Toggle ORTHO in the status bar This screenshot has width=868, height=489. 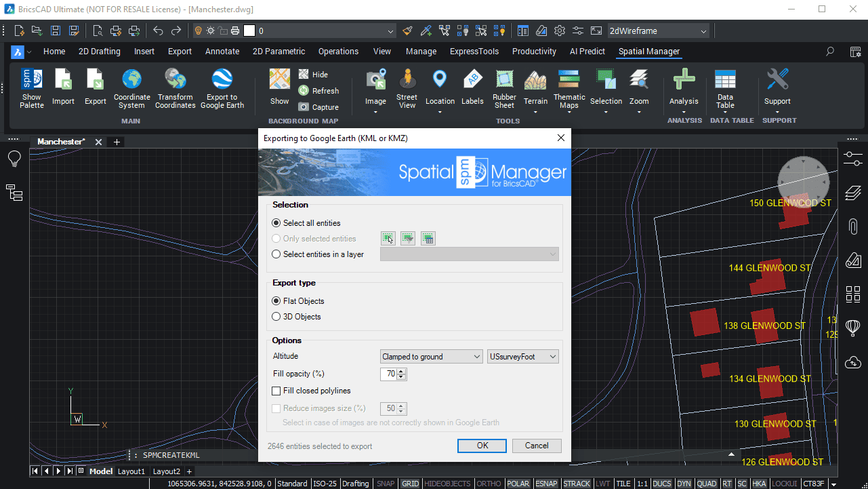tap(489, 484)
